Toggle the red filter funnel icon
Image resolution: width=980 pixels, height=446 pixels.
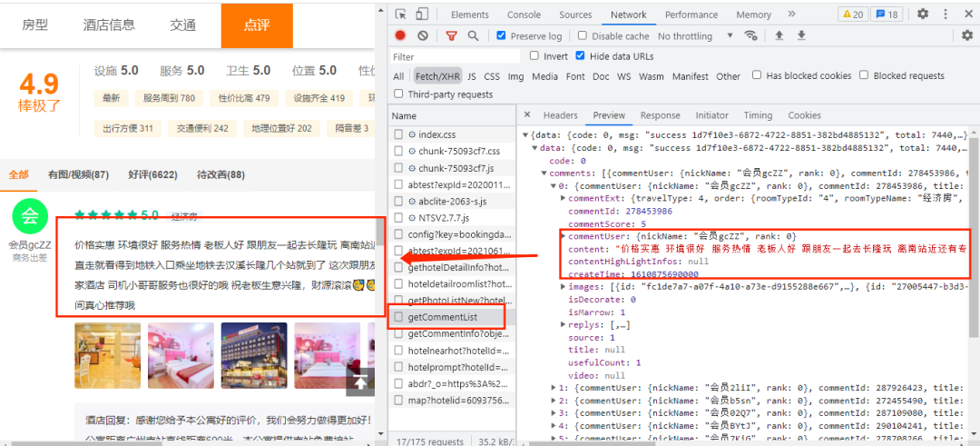(451, 35)
